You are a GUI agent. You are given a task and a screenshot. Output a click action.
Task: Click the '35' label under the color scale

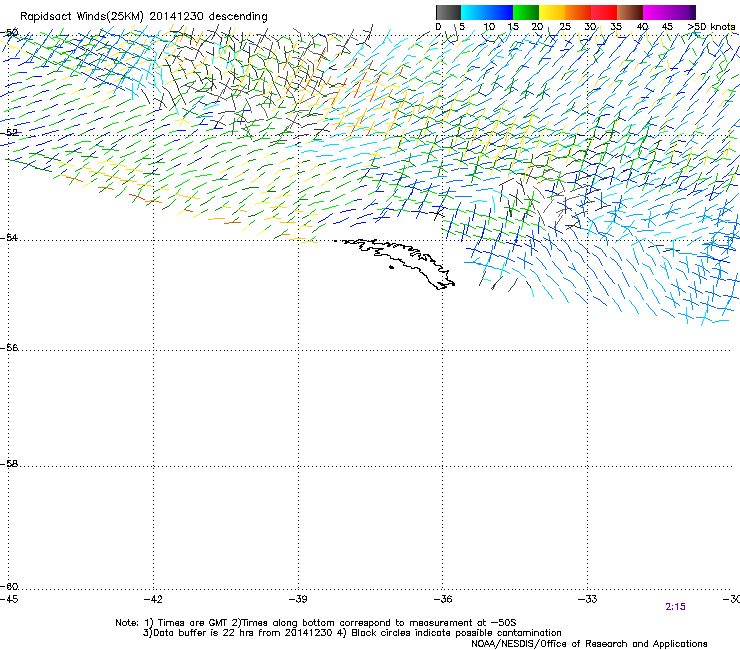tap(616, 27)
